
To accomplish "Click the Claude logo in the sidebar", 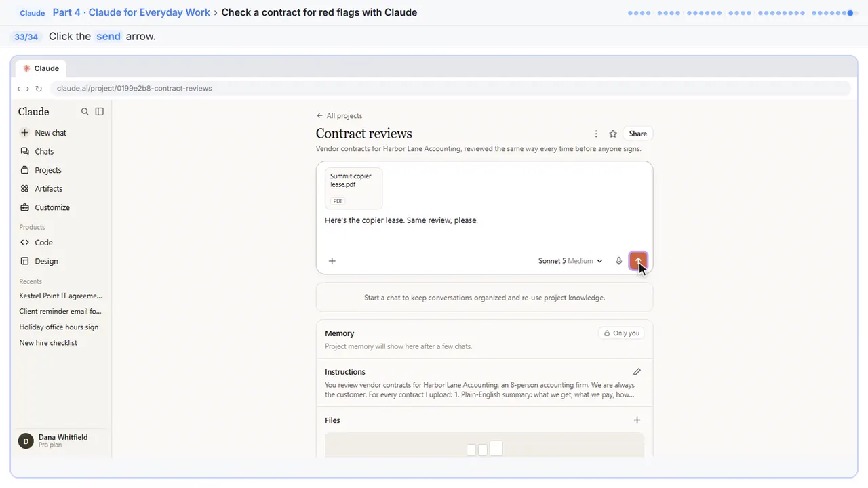I will 34,112.
